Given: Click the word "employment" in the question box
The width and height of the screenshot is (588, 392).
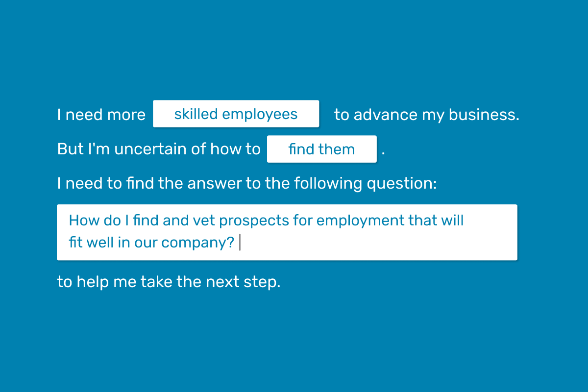Looking at the screenshot, I should click(361, 221).
